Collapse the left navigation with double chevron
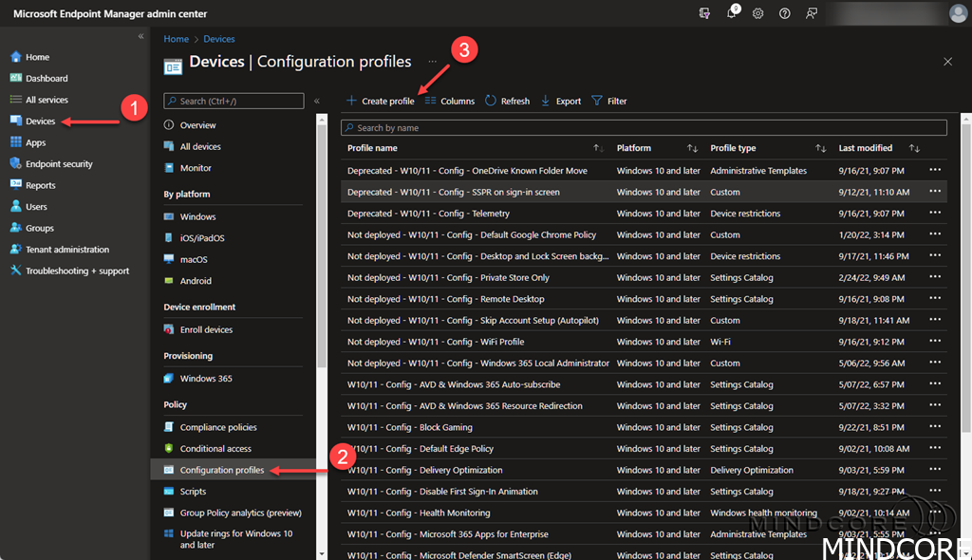 pyautogui.click(x=141, y=36)
